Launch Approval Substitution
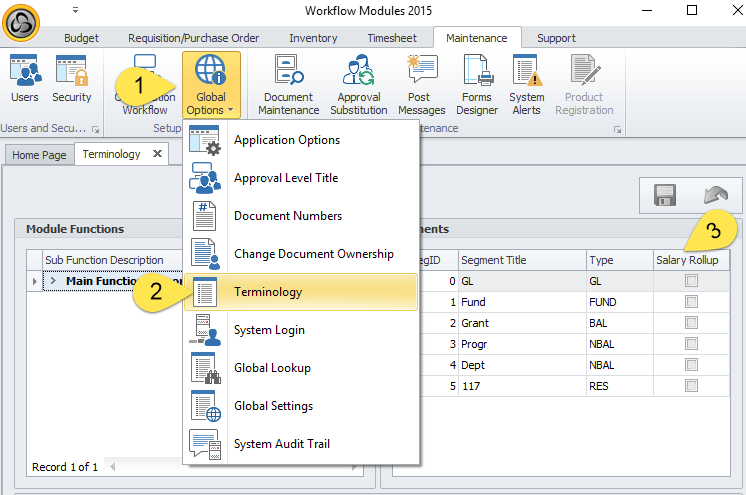Image resolution: width=746 pixels, height=495 pixels. (359, 84)
